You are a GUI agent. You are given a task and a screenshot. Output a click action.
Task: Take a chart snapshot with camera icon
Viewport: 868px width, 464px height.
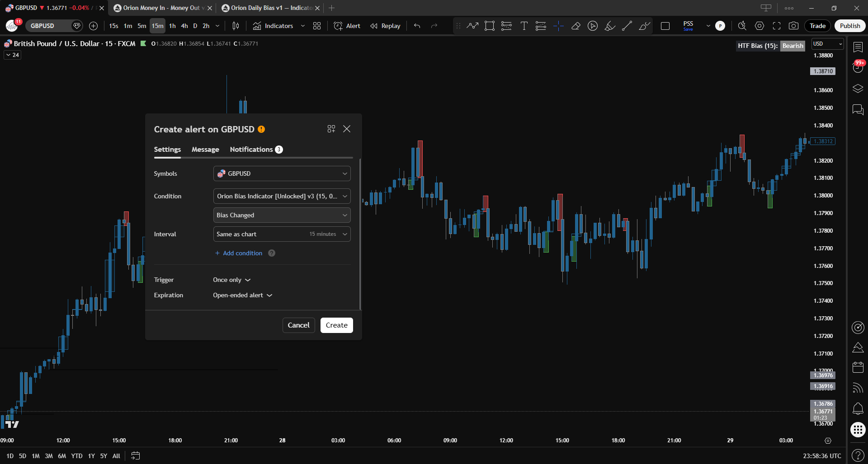click(793, 26)
